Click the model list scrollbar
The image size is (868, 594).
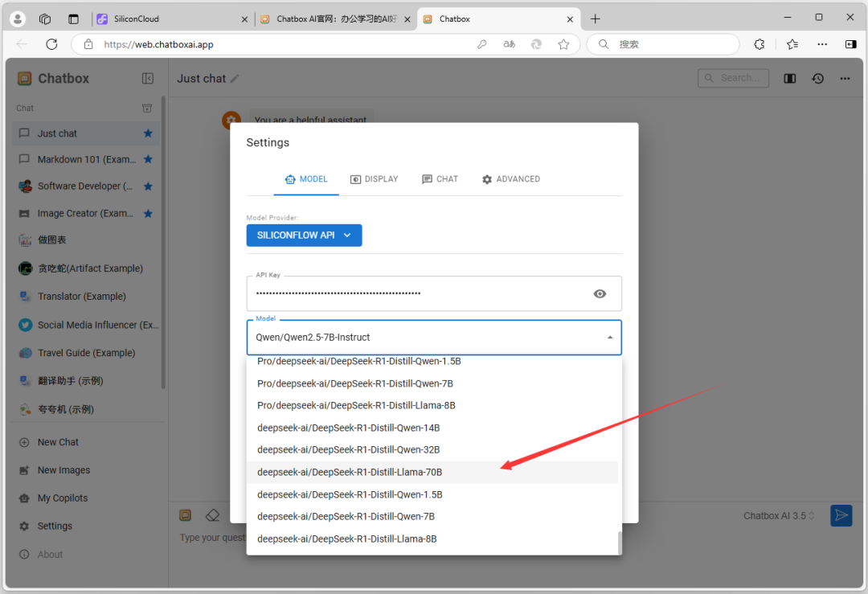[620, 543]
